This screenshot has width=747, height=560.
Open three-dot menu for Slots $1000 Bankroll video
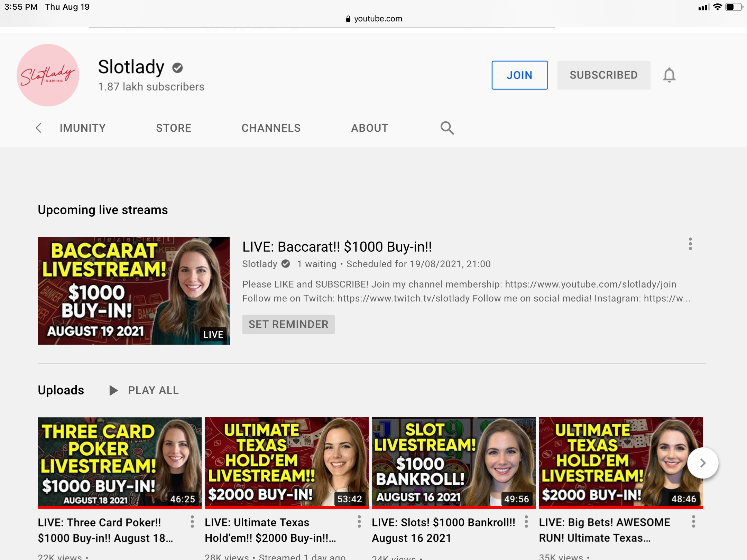pos(526,522)
